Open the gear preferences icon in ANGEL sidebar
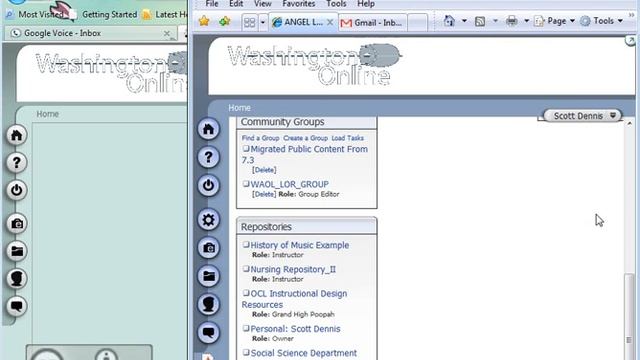This screenshot has height=360, width=640. 209,220
